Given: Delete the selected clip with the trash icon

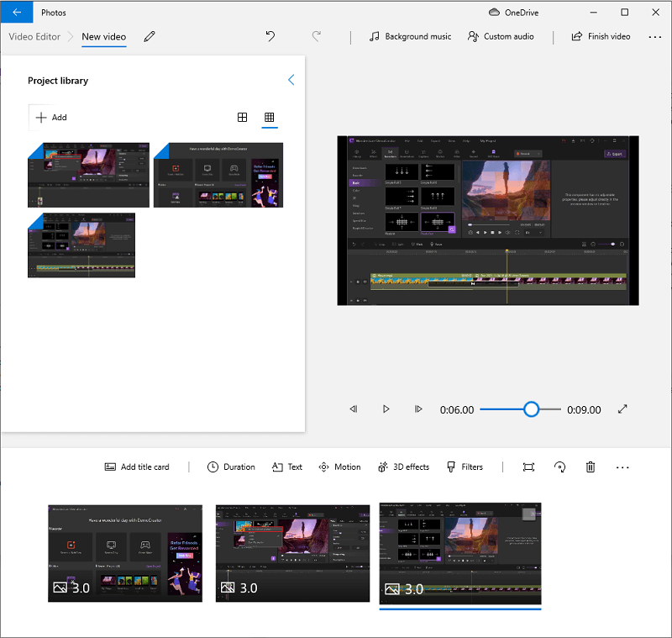Looking at the screenshot, I should coord(591,467).
